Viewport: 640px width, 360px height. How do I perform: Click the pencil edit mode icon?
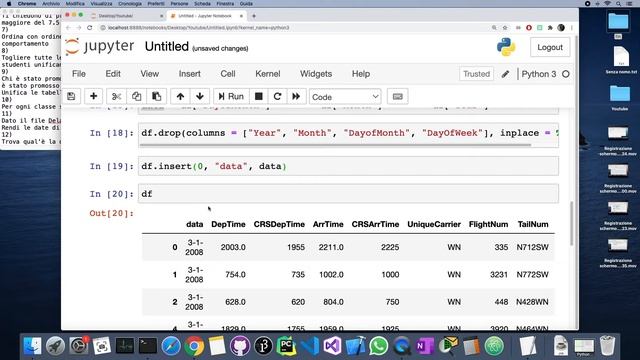[x=505, y=74]
